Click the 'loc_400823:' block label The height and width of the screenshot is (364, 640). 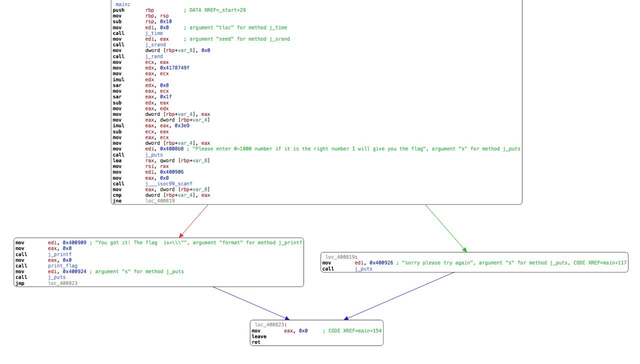271,325
